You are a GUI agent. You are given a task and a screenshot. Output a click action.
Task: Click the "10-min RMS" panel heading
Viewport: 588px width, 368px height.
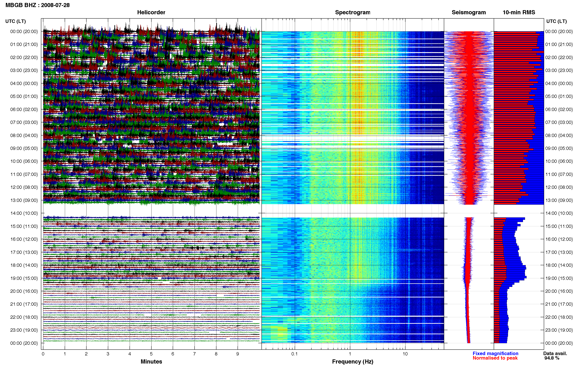pyautogui.click(x=519, y=12)
